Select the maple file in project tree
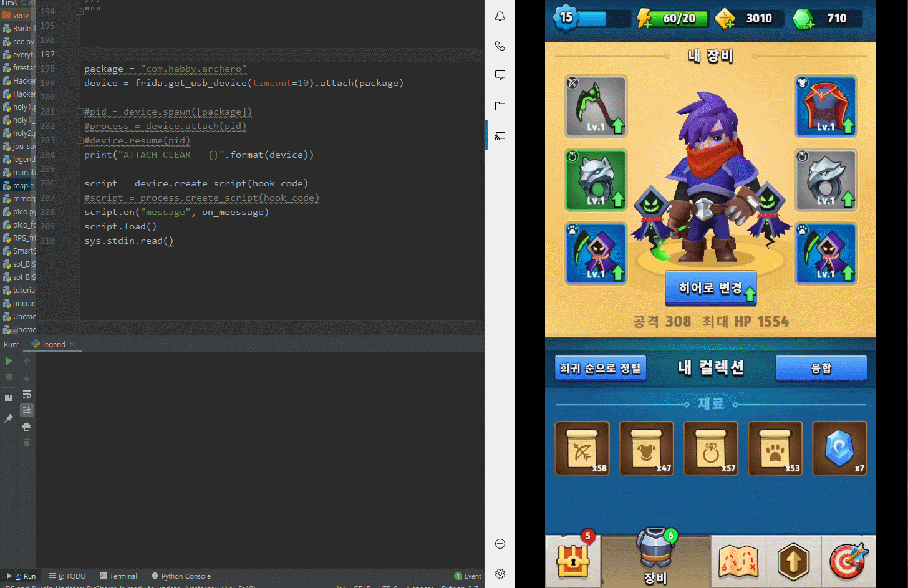908x588 pixels. point(19,185)
